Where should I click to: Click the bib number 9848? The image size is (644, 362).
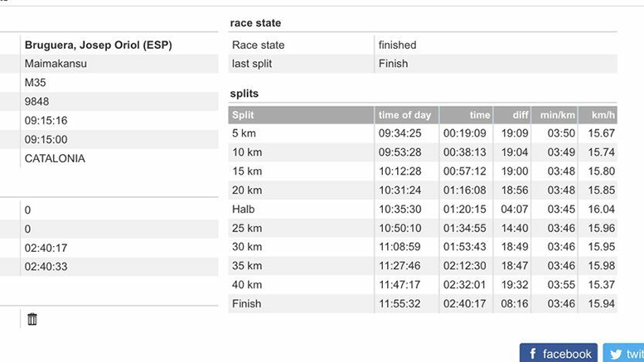37,102
